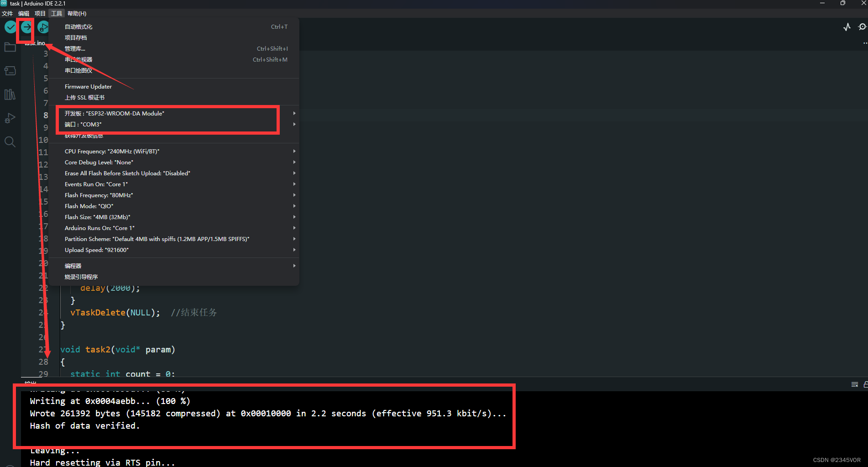Click the Upload arrow button
The height and width of the screenshot is (467, 868).
click(x=26, y=27)
